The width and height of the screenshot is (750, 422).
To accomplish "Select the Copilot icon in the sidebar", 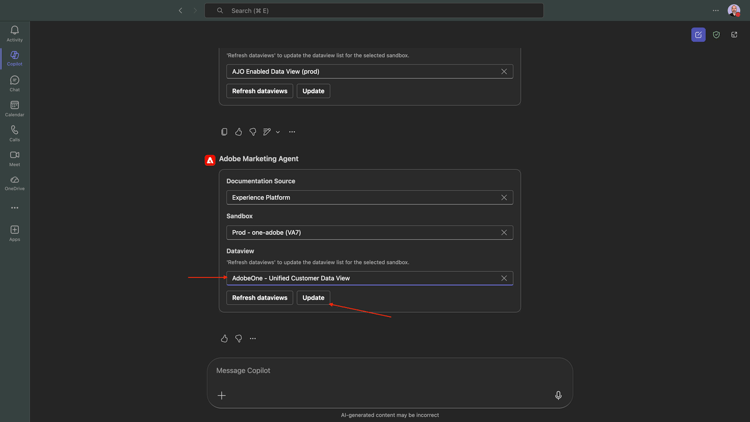I will 14,58.
